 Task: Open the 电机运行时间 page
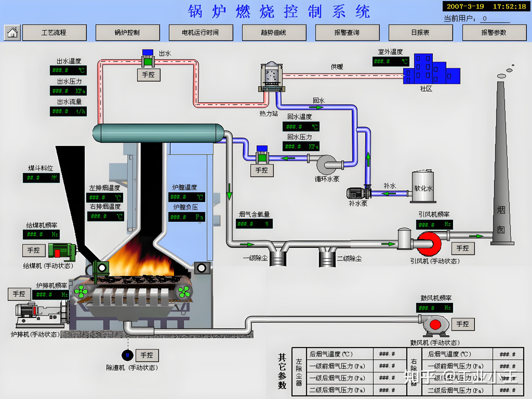[201, 32]
